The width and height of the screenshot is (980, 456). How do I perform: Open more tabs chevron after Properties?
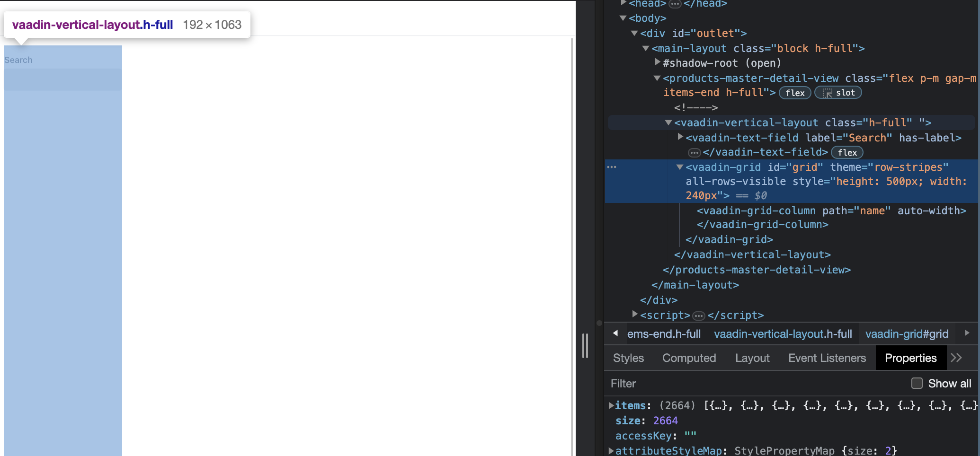(956, 358)
